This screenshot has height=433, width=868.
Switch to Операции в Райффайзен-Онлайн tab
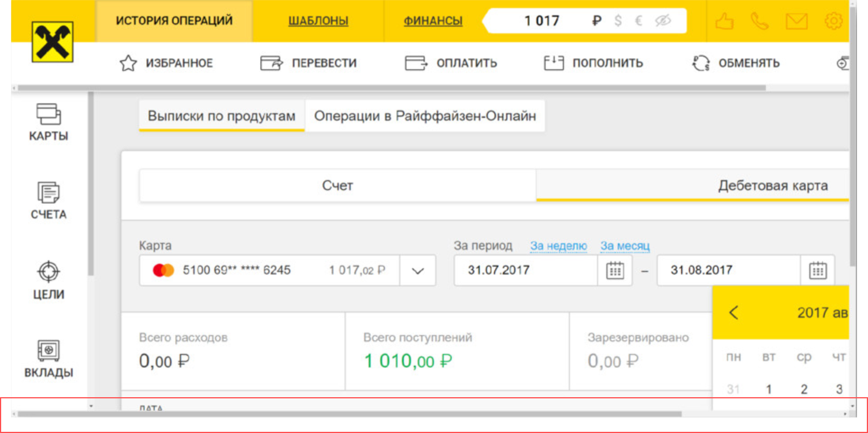[425, 116]
